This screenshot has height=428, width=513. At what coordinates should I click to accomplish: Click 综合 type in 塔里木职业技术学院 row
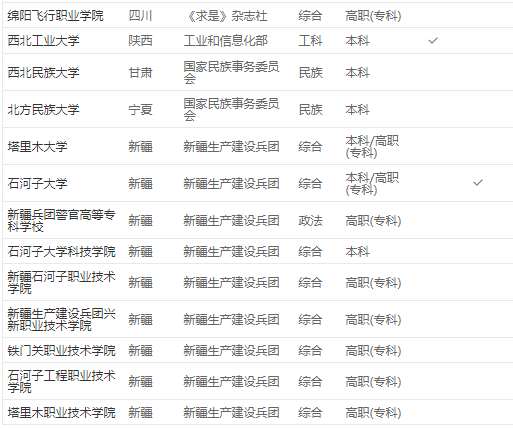[x=310, y=412]
